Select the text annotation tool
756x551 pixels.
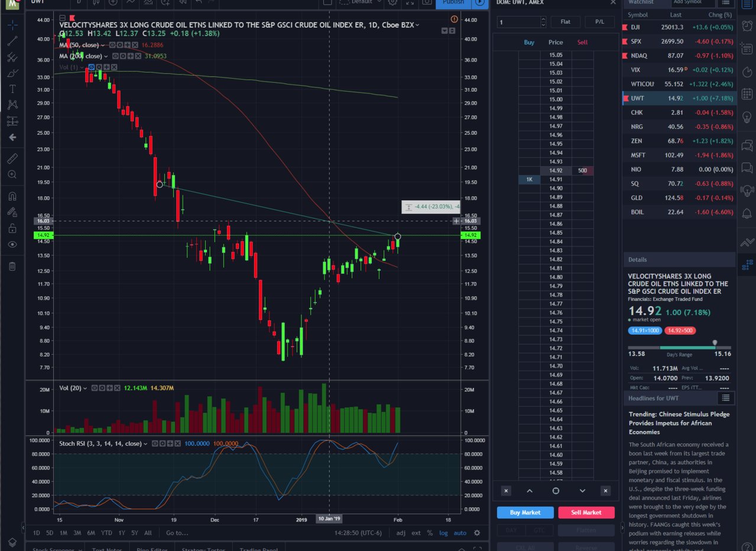point(12,89)
